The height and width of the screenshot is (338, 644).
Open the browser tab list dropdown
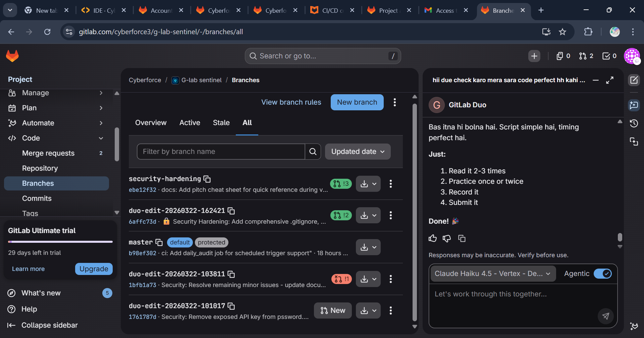(x=10, y=10)
